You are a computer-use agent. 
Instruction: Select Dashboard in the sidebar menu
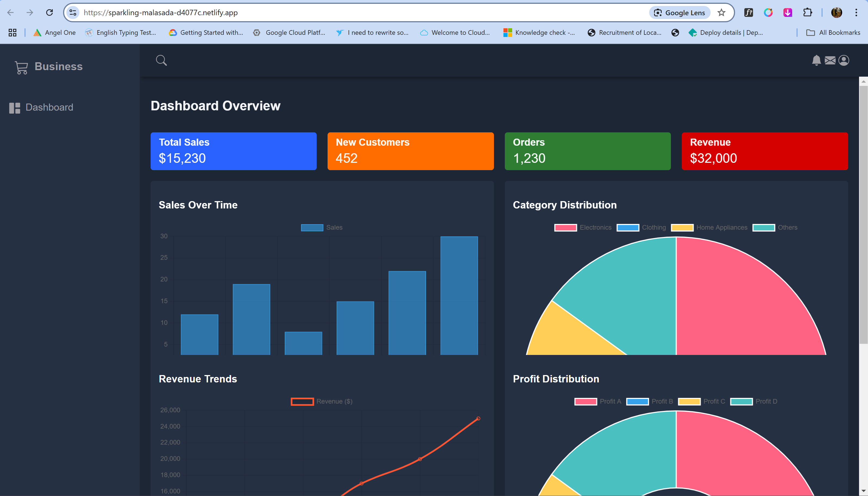41,107
